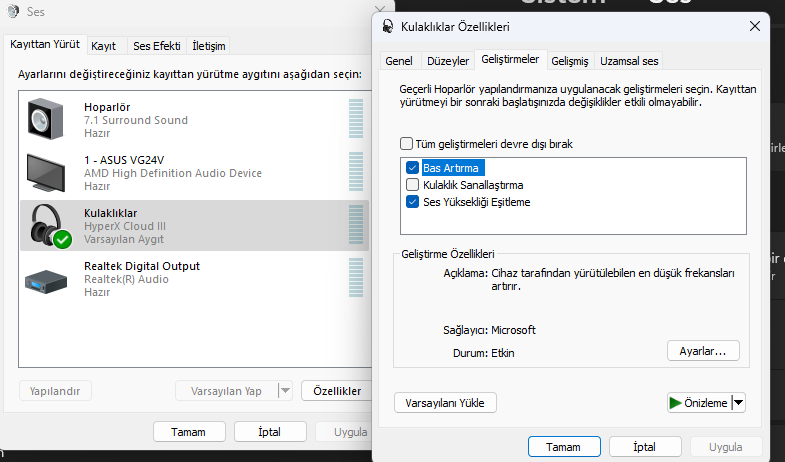Select the Hoparlör speaker device icon
Image resolution: width=785 pixels, height=462 pixels.
(47, 119)
